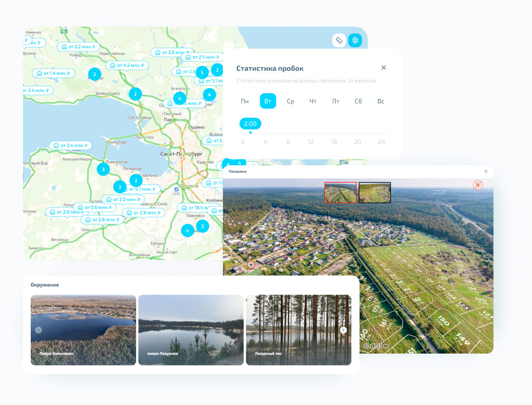Select the highlighted Вт day button

pyautogui.click(x=268, y=101)
